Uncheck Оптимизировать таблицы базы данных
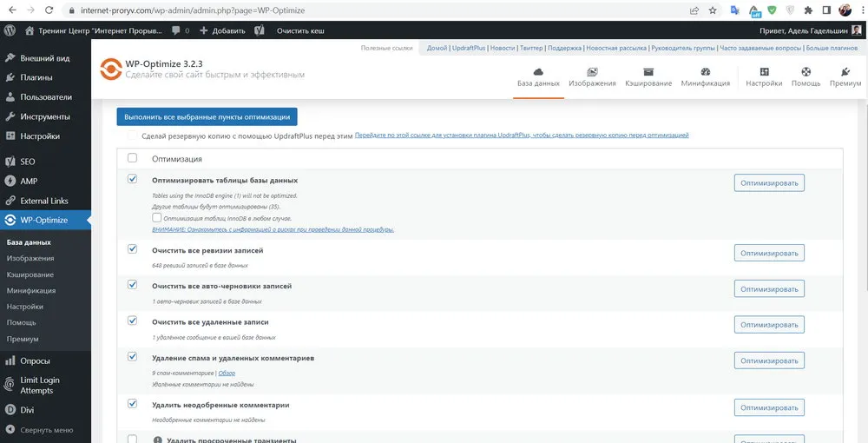The height and width of the screenshot is (443, 868). tap(132, 179)
